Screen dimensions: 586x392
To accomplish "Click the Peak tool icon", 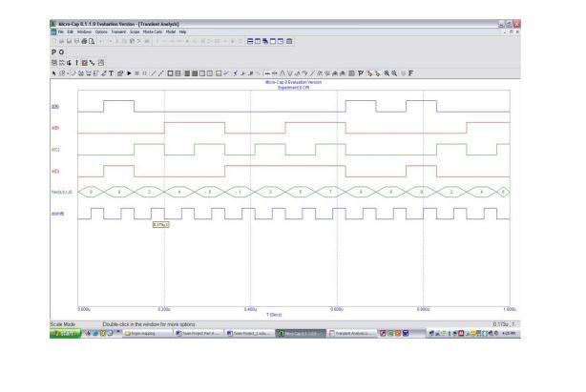I will click(x=283, y=73).
